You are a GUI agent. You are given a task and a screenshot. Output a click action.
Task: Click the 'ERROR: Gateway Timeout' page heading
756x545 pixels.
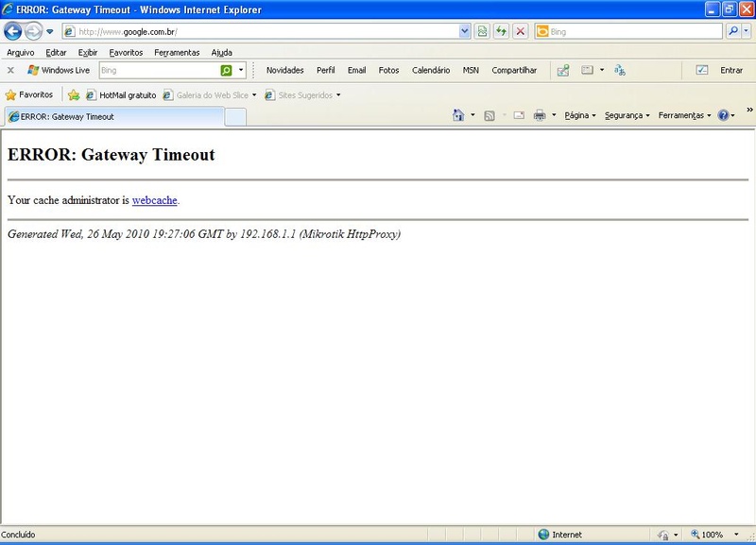(x=112, y=155)
